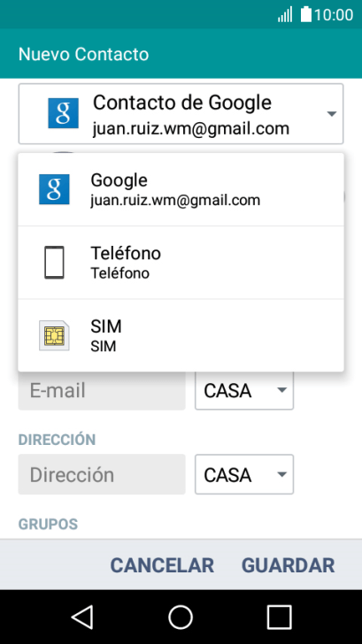Open the Dirección CASA type dropdown
The height and width of the screenshot is (644, 362).
coord(244,474)
